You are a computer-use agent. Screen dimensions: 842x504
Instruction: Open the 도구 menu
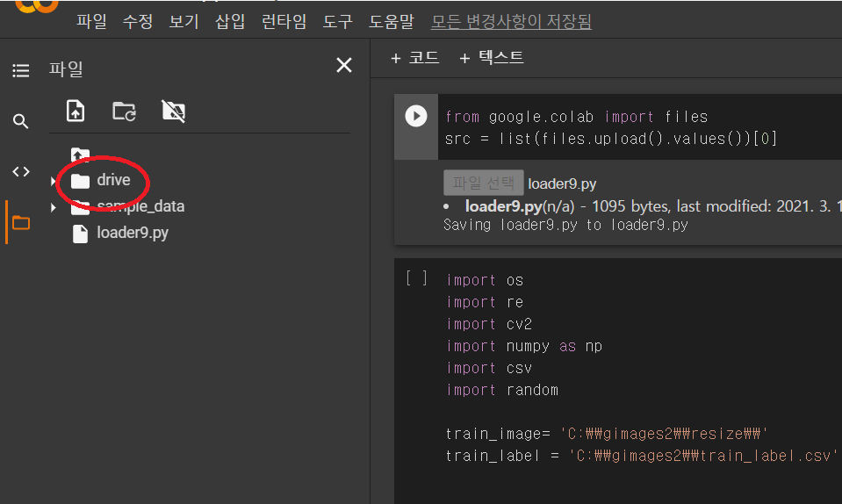[x=337, y=22]
